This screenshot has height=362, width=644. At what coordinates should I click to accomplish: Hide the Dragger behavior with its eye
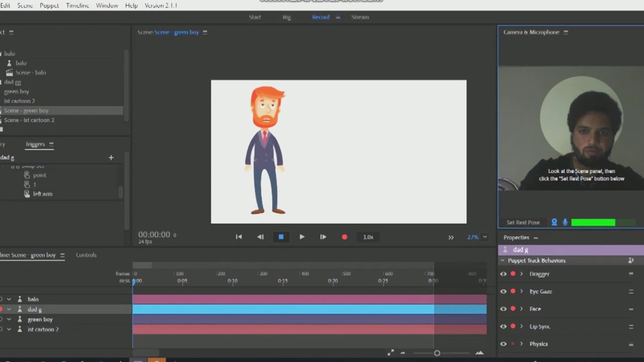503,274
